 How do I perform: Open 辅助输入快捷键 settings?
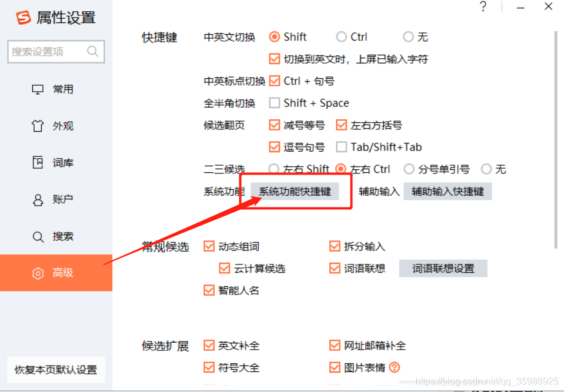448,191
